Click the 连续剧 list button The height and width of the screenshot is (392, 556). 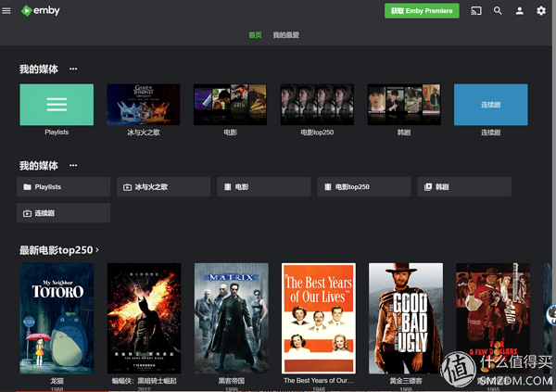63,213
